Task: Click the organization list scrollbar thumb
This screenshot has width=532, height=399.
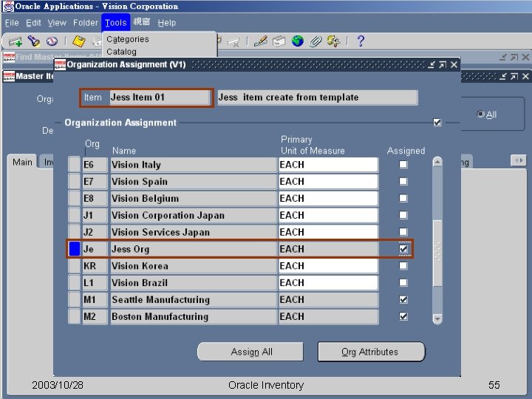Action: tap(437, 253)
